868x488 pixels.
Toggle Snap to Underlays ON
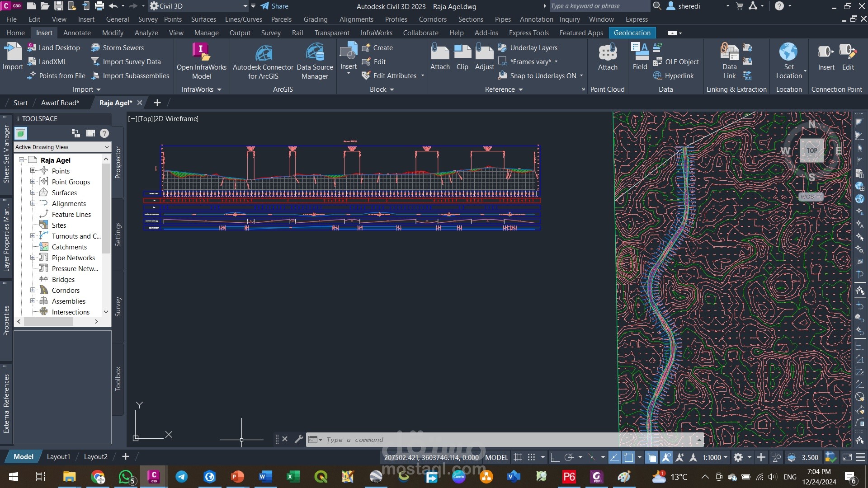click(x=537, y=75)
